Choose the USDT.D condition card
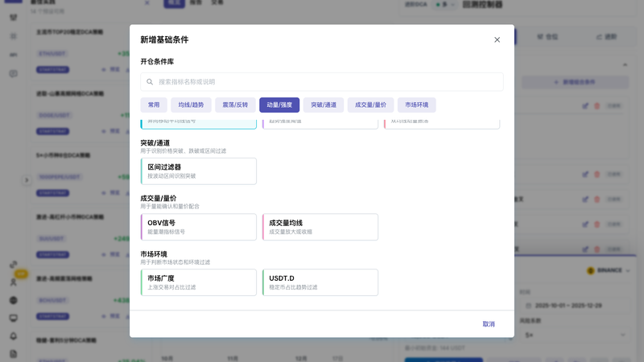The height and width of the screenshot is (362, 644). click(x=320, y=282)
